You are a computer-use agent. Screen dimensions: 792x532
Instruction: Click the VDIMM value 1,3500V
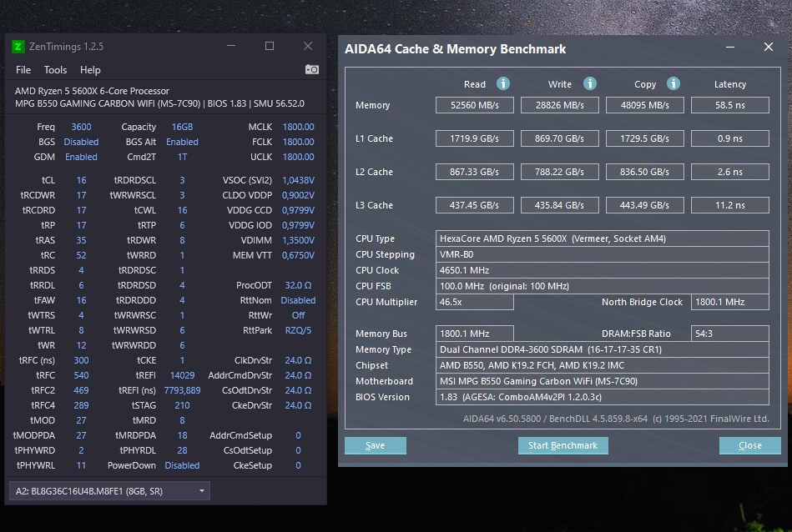[298, 240]
